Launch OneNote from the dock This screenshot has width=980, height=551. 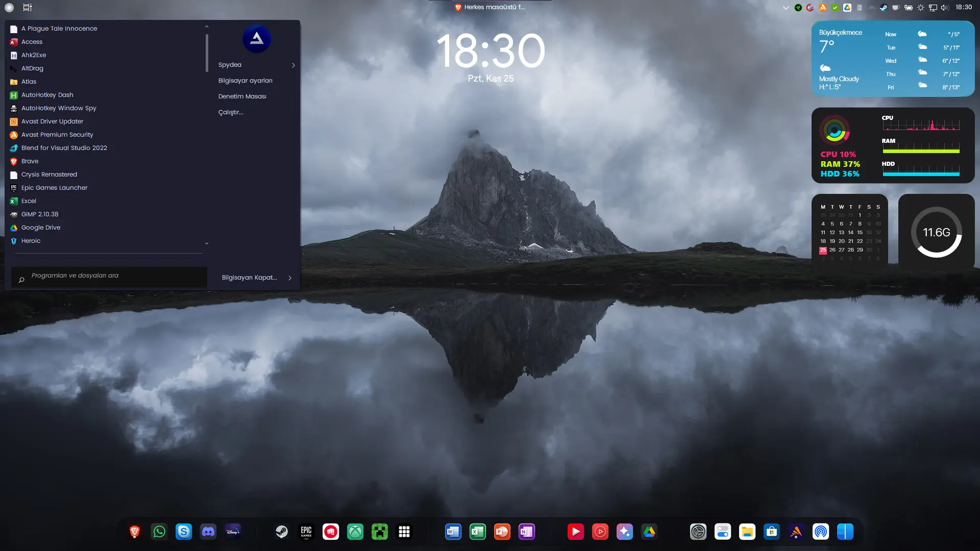(527, 532)
